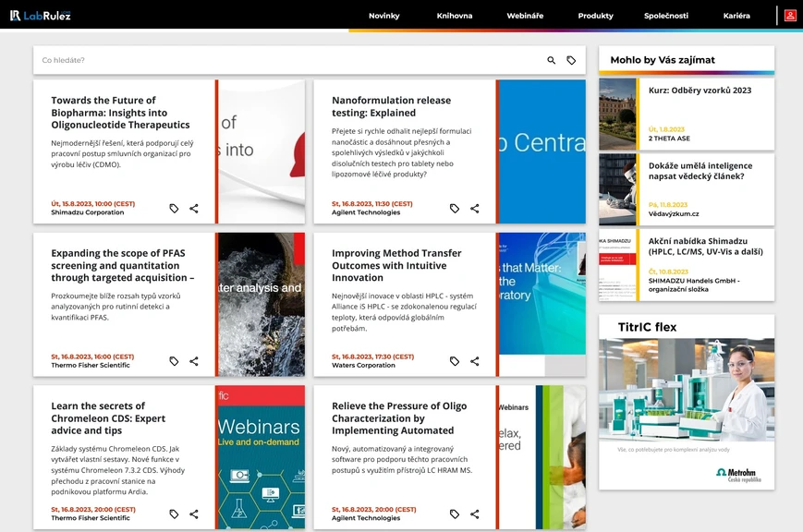Share the PFAS screening webinar card

(x=193, y=361)
